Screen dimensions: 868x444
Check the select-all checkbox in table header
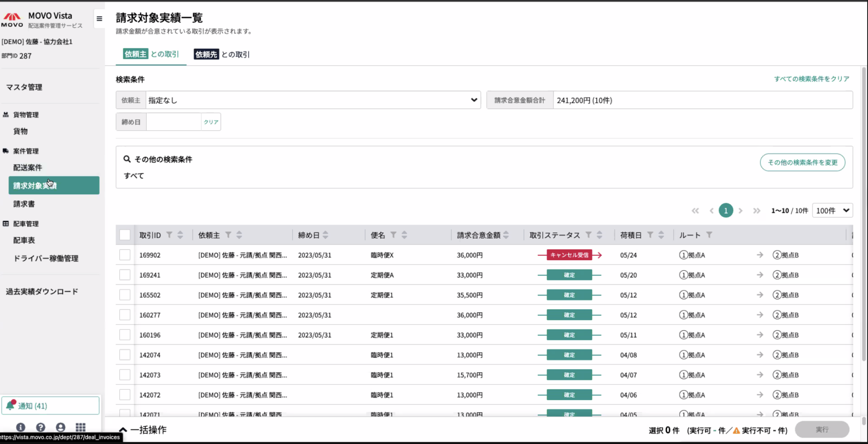[x=125, y=235]
